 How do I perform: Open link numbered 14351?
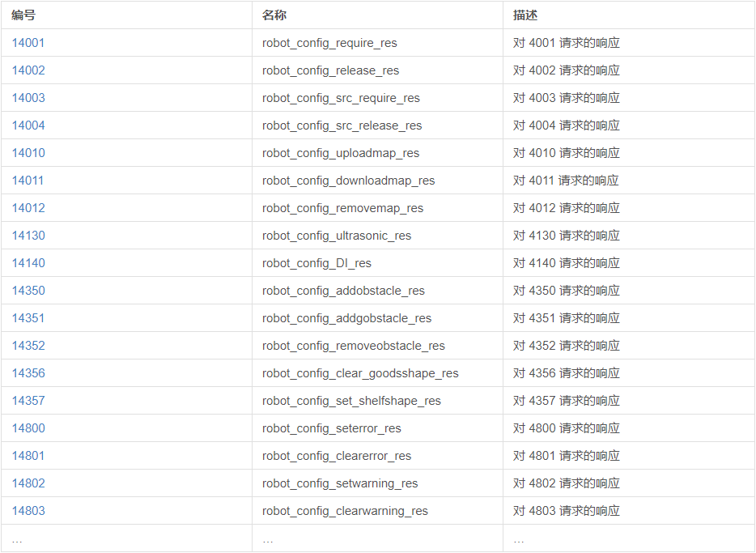(x=28, y=318)
